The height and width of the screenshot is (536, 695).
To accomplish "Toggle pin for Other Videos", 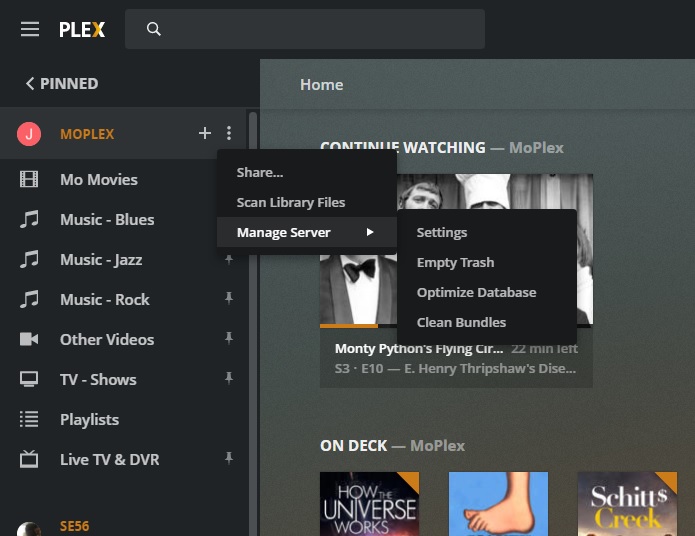I will (229, 338).
